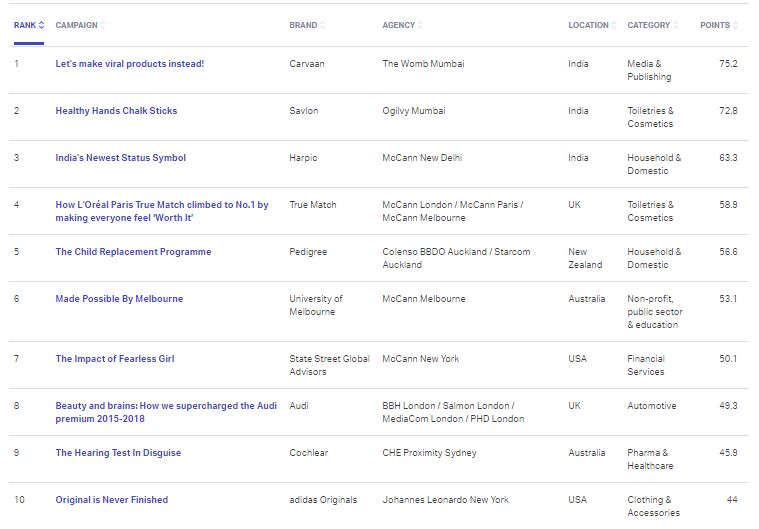Select the POINTS column header text
Screen dimensions: 759x529
click(x=714, y=25)
